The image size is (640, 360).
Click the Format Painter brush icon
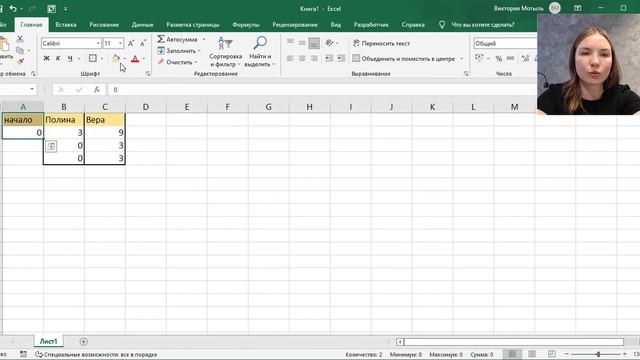pyautogui.click(x=20, y=61)
